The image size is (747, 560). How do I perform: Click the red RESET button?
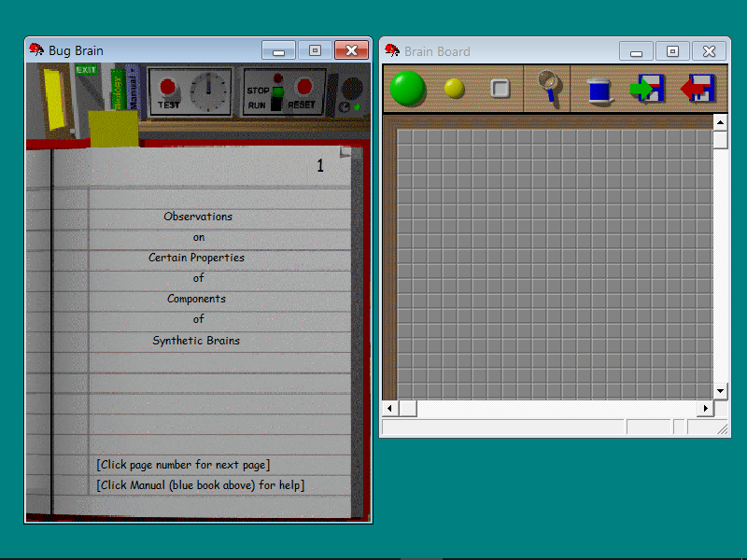pyautogui.click(x=304, y=87)
